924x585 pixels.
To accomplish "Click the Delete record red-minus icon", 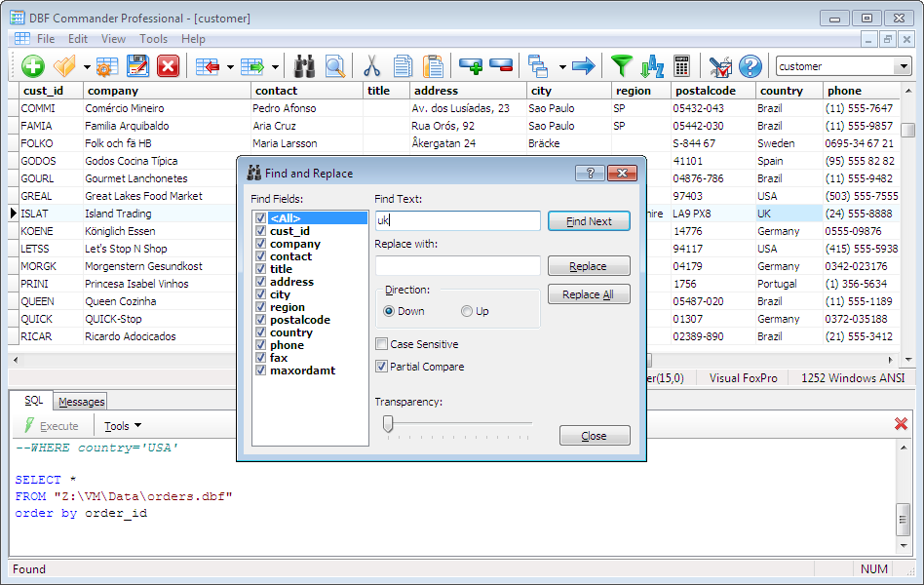I will point(501,66).
